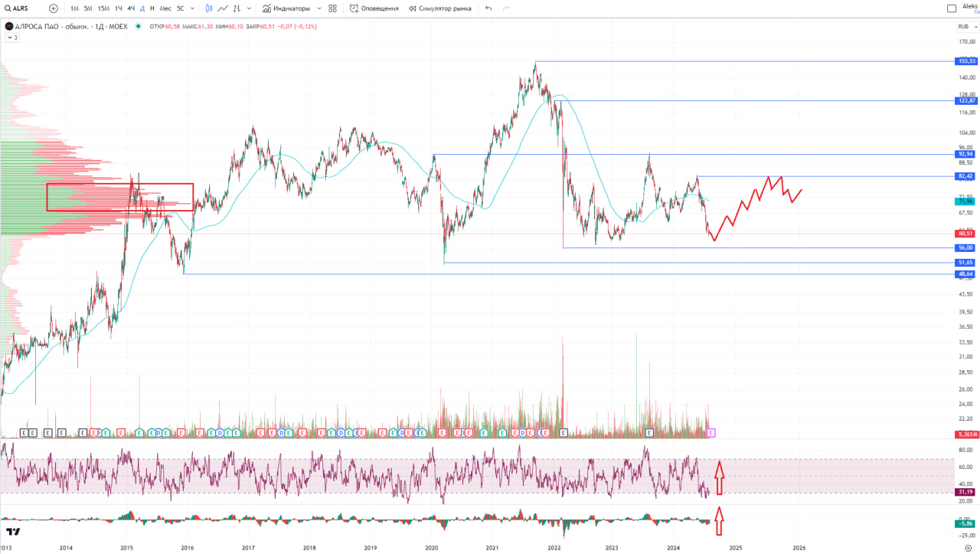980x554 pixels.
Task: Click the 2020 label on time axis
Action: [431, 548]
